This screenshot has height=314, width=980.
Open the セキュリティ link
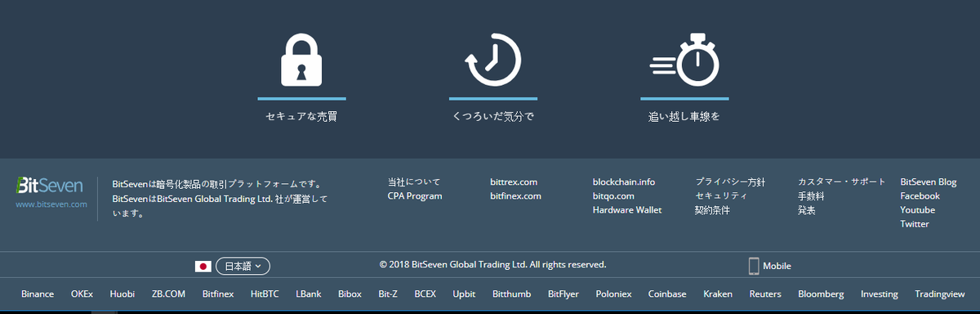tap(721, 195)
